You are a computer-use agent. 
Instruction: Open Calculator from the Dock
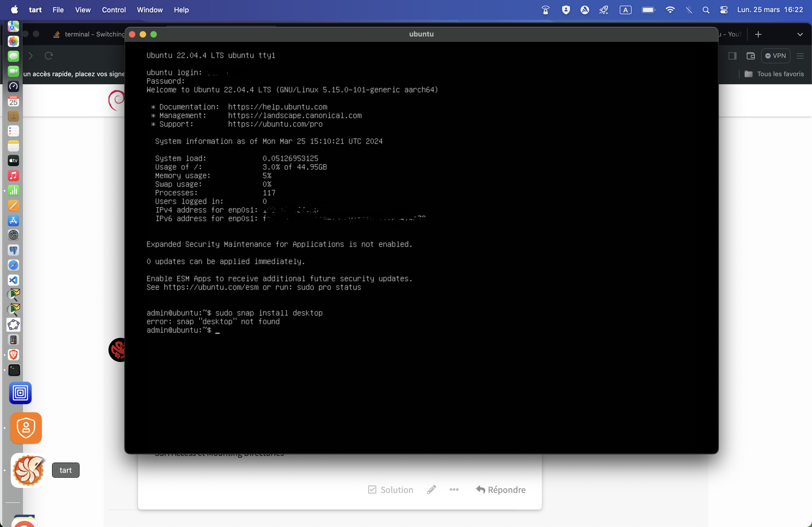tap(13, 340)
